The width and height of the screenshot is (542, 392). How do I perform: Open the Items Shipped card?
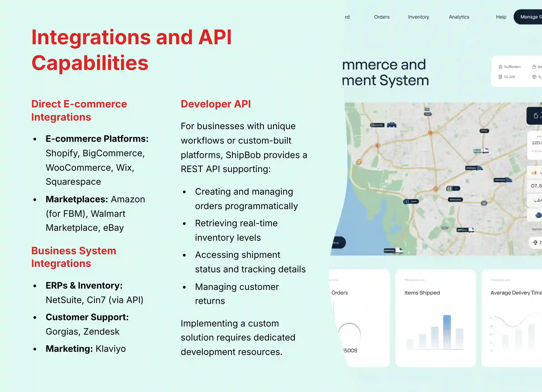click(435, 318)
